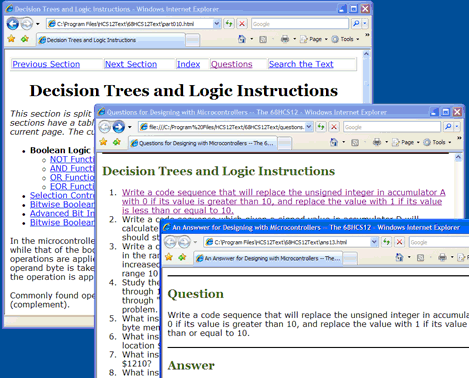Viewport: 469px width, 378px height.
Task: Click Home icon in Questions window
Action: [334, 142]
